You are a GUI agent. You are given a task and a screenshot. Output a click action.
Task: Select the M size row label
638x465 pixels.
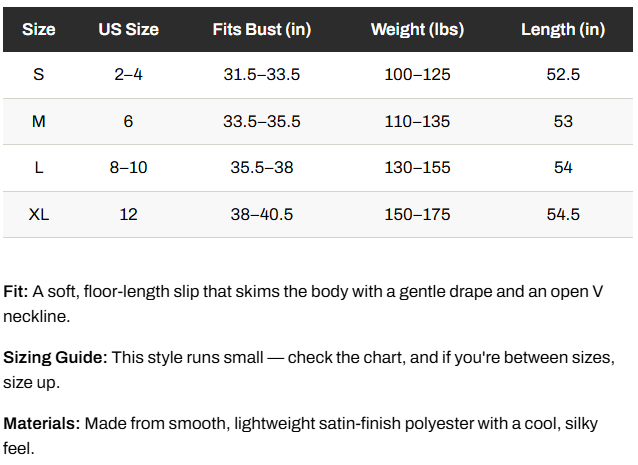click(x=39, y=121)
